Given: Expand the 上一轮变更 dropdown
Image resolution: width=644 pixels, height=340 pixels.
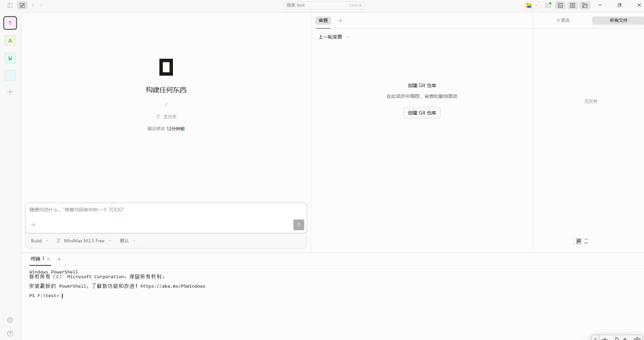Looking at the screenshot, I should pos(333,37).
